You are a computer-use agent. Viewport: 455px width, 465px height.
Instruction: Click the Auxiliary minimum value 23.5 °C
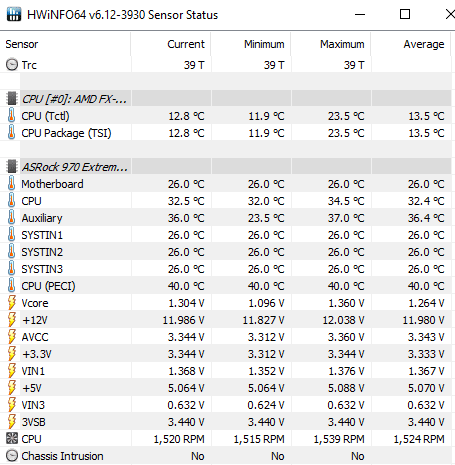point(266,218)
